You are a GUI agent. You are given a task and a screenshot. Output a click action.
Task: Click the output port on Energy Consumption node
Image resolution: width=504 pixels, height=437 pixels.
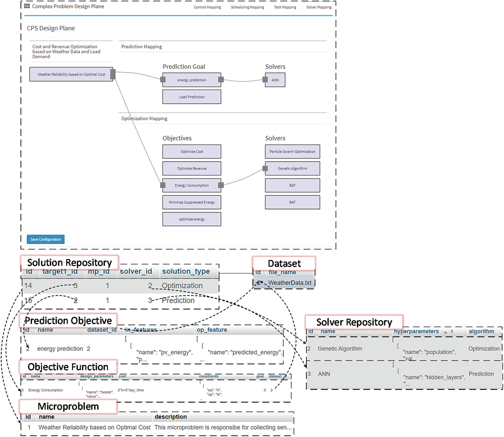point(221,185)
